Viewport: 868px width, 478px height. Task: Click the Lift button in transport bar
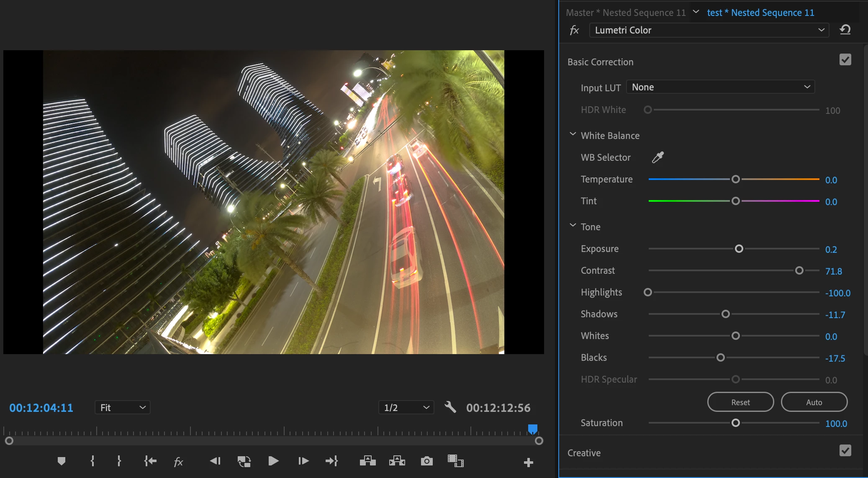[367, 461]
